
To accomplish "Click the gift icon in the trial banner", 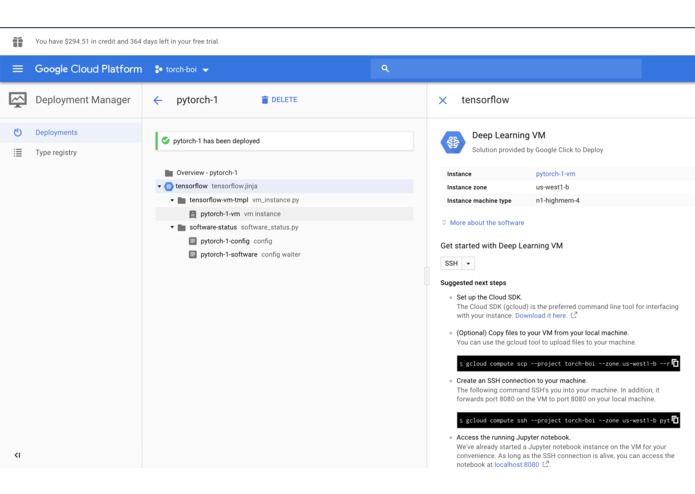I will click(x=18, y=42).
